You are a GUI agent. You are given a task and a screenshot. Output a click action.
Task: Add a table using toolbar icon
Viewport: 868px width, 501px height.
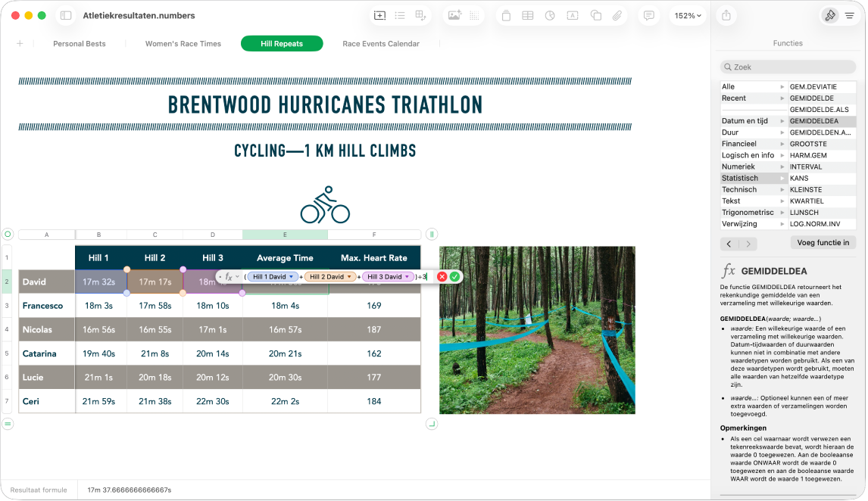[x=528, y=15]
